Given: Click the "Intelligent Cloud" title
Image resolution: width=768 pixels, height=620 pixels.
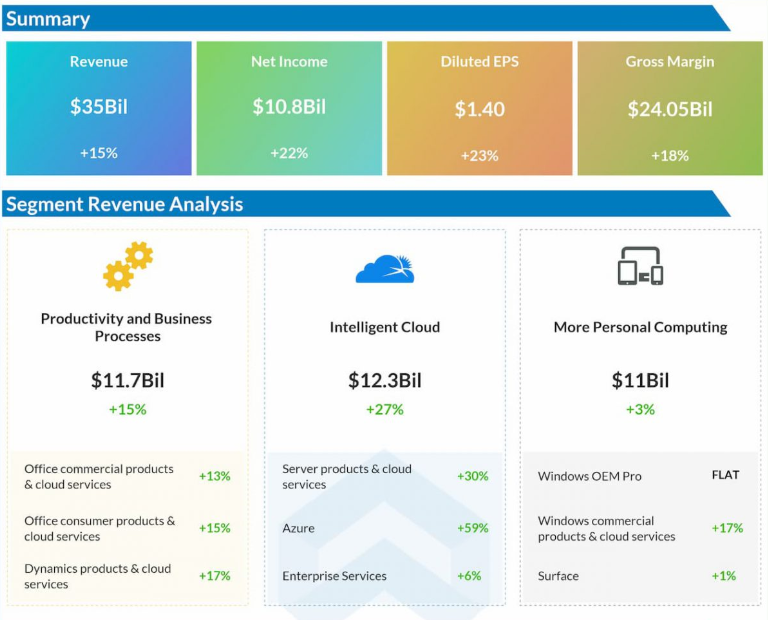Looking at the screenshot, I should (384, 327).
